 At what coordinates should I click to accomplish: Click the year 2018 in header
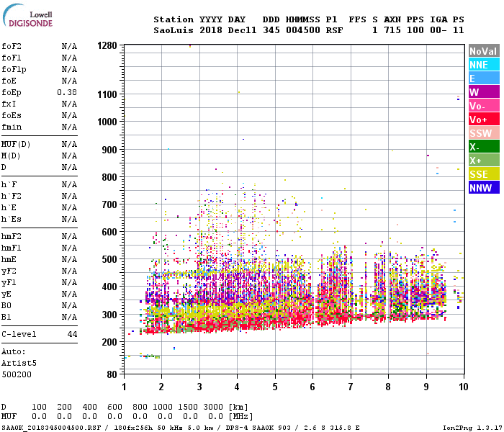point(211,30)
